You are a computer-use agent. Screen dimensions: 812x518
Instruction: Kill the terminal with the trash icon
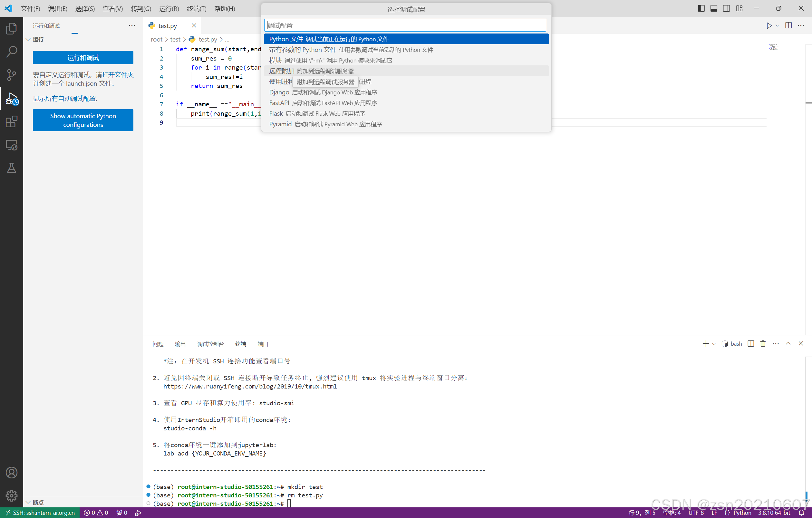763,343
